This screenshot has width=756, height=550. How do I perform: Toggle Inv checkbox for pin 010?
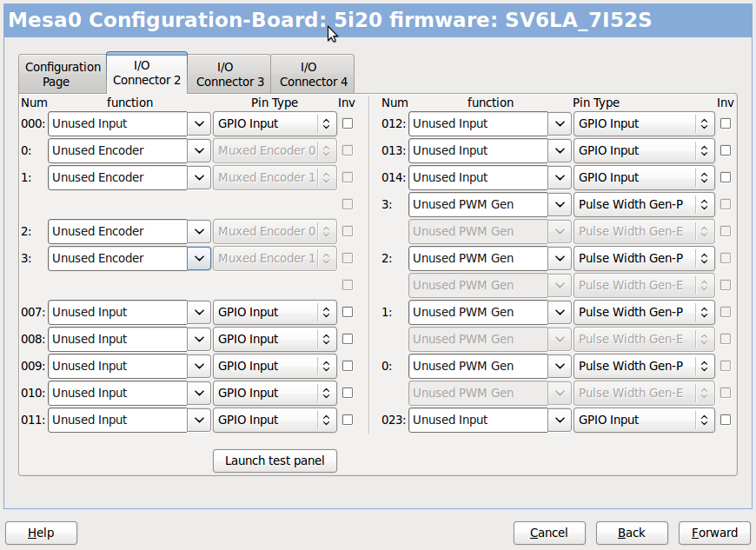(x=347, y=393)
